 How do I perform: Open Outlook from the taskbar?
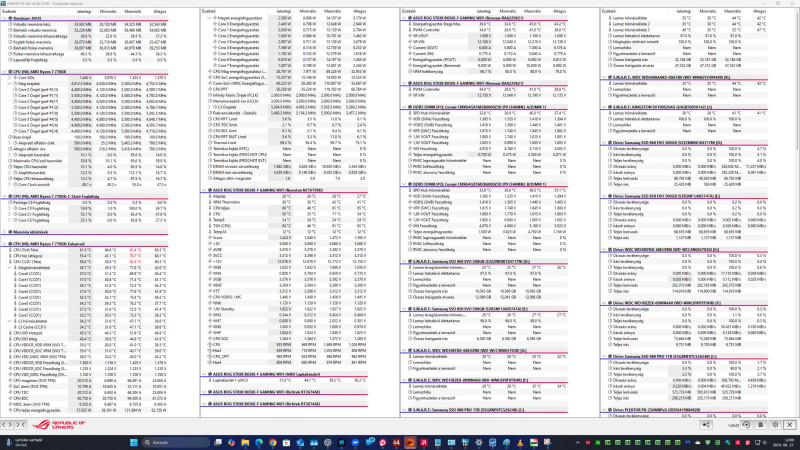pyautogui.click(x=300, y=442)
